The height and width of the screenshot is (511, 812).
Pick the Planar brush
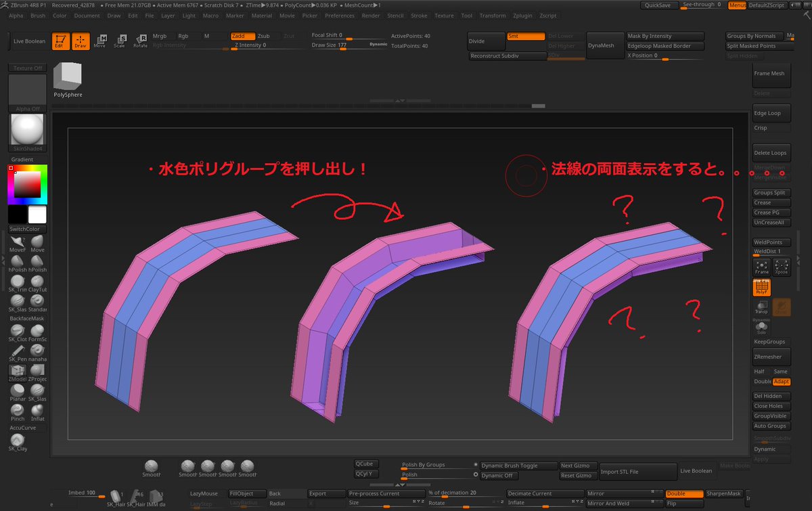coord(17,393)
